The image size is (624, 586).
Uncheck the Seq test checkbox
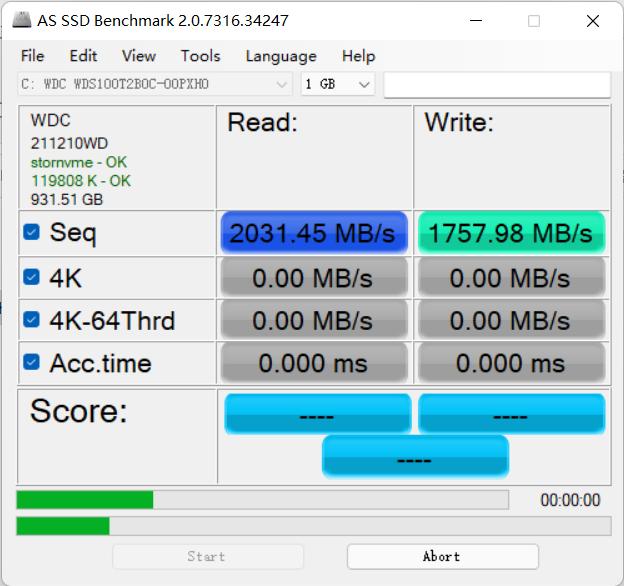31,232
